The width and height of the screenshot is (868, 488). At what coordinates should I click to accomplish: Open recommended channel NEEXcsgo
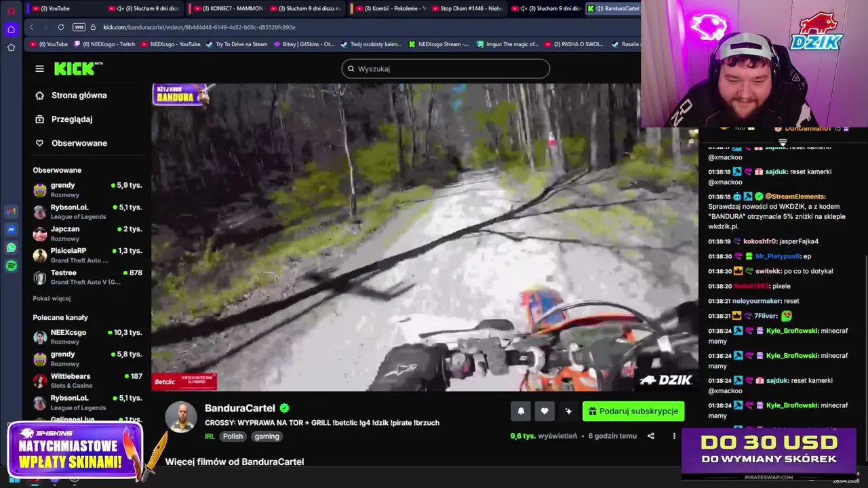tap(87, 336)
